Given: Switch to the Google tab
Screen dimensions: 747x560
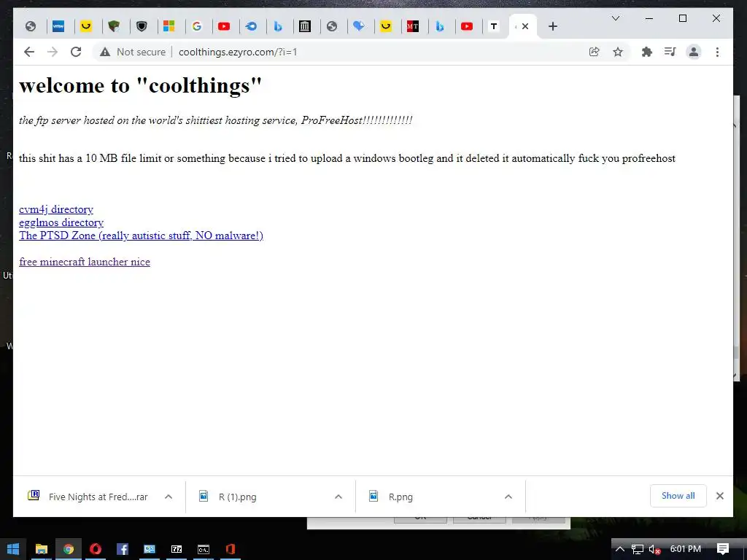Looking at the screenshot, I should [197, 27].
